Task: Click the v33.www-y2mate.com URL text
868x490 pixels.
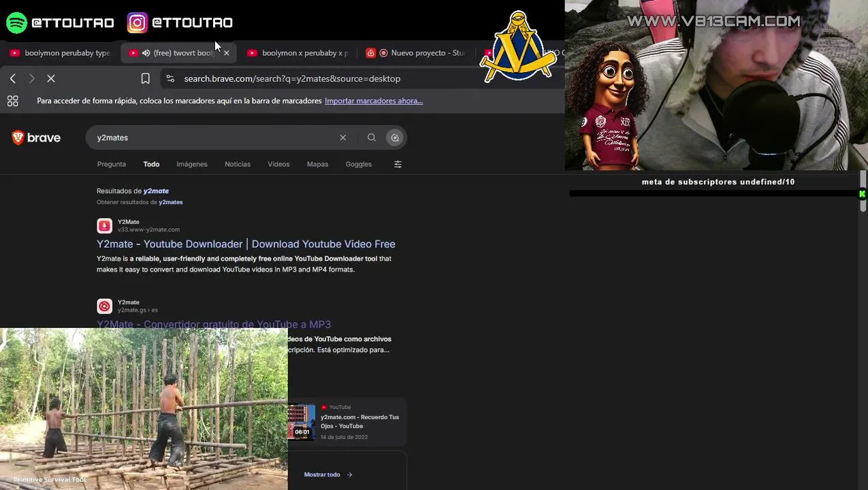Action: tap(148, 230)
